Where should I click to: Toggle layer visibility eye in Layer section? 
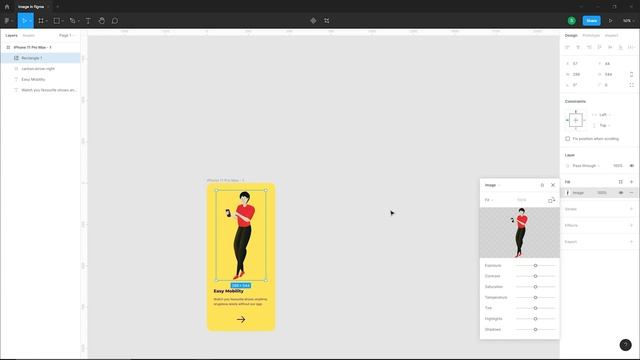(631, 166)
